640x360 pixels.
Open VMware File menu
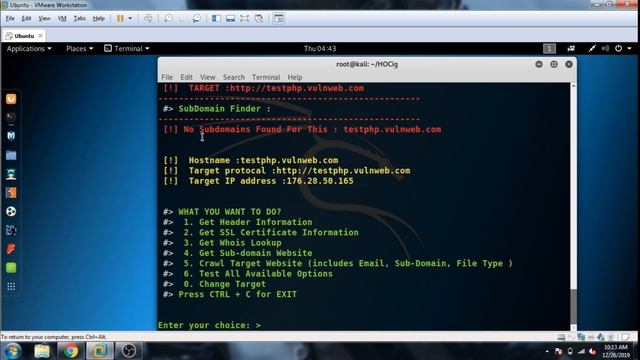pyautogui.click(x=10, y=18)
